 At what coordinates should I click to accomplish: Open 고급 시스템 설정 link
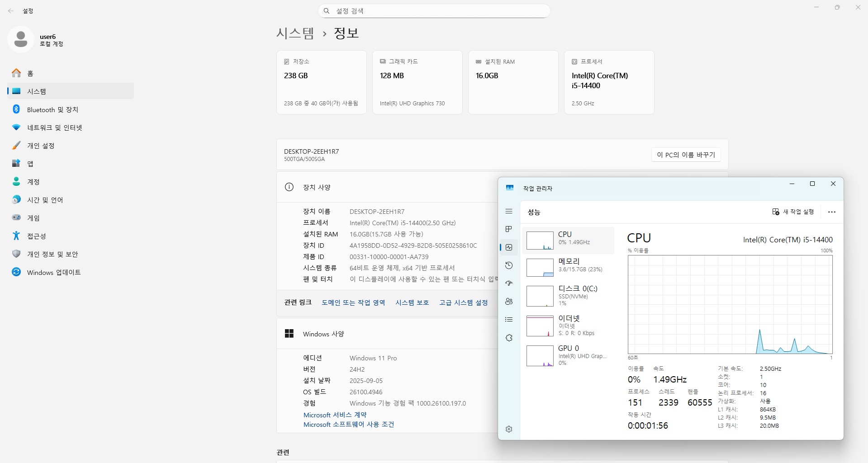pos(464,302)
